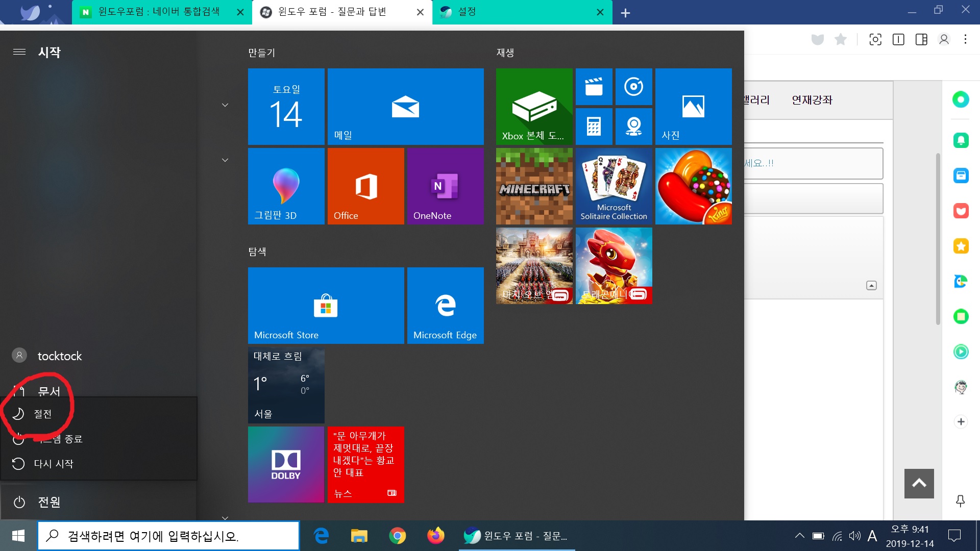980x551 pixels.
Task: Open the Seoul weather tile
Action: 286,385
